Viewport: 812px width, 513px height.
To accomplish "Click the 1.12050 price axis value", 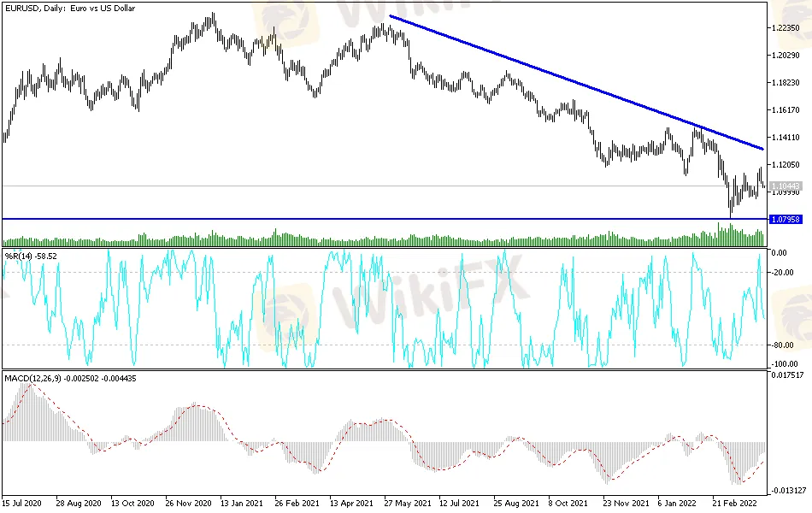I will pyautogui.click(x=786, y=165).
